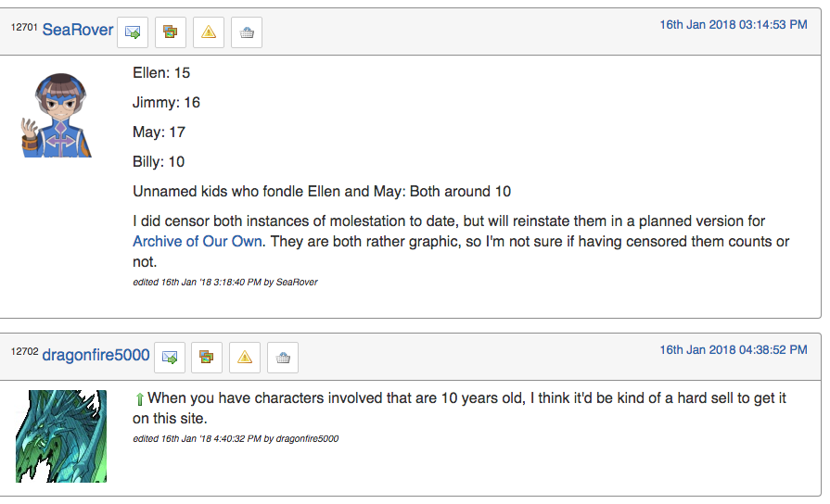Report post 12701 via the warning icon
This screenshot has height=504, width=830.
(x=209, y=32)
